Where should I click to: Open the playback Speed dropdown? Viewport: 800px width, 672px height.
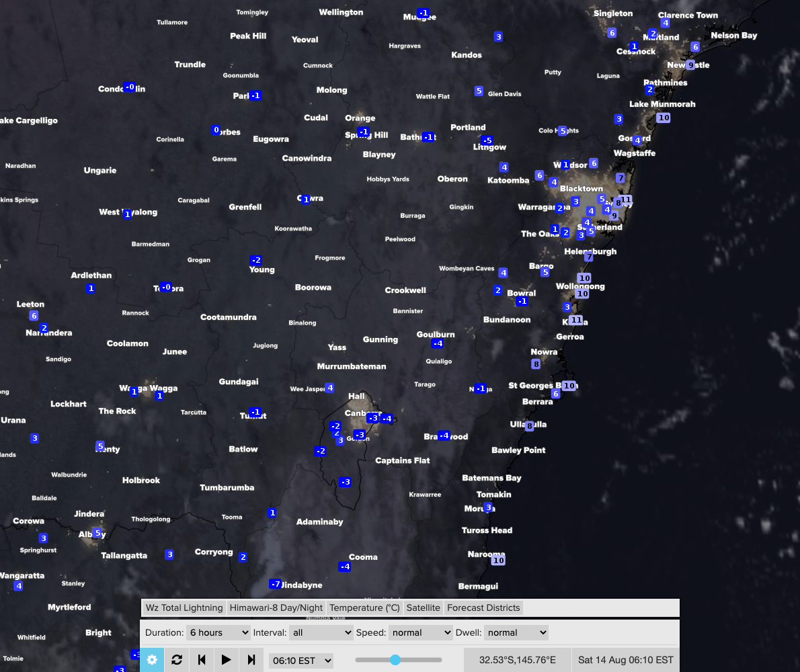point(420,632)
